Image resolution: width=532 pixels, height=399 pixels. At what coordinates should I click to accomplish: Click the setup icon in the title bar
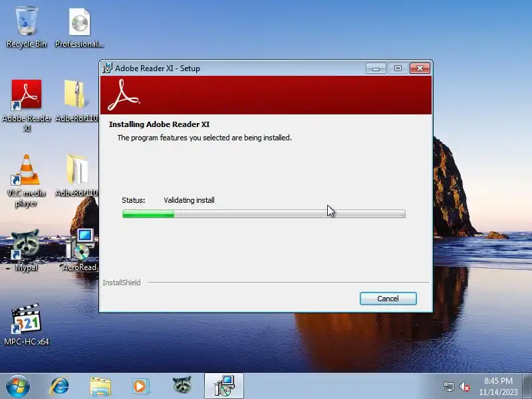coord(107,68)
